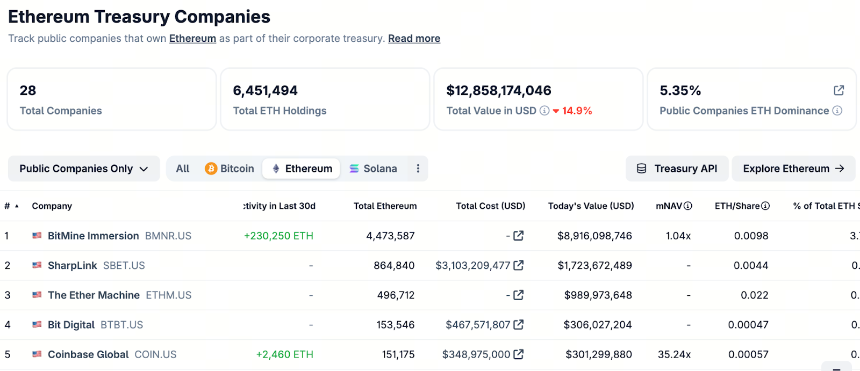
Task: Click the Explore Ethereum button
Action: (794, 168)
